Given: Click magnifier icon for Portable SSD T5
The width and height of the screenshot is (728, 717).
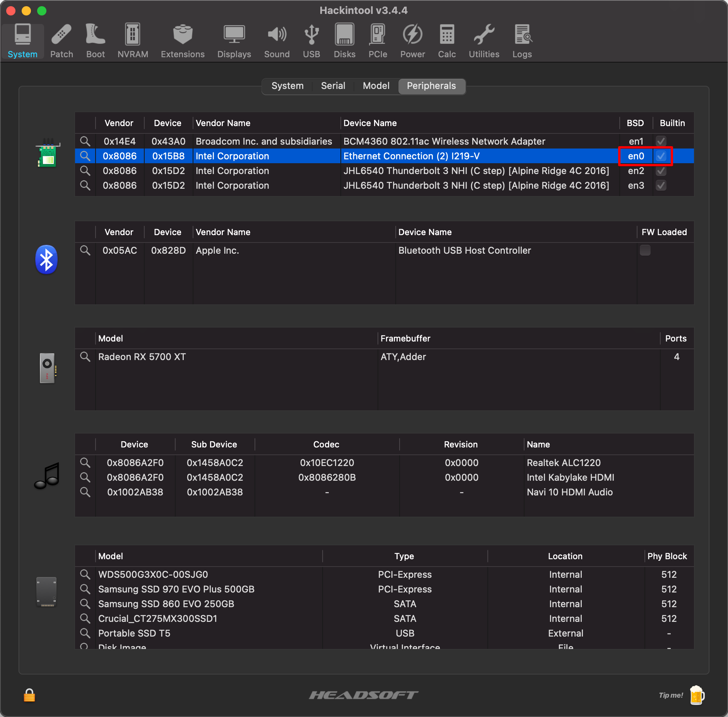Looking at the screenshot, I should (85, 633).
